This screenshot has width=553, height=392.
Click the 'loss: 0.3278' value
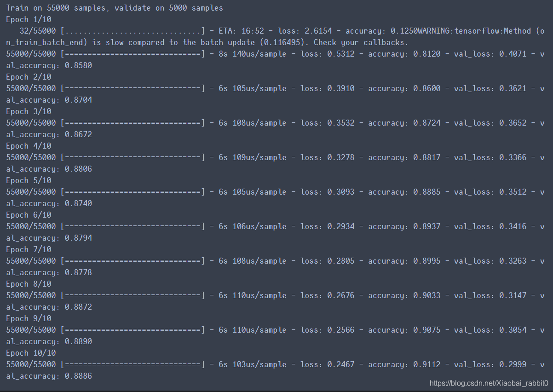pos(328,157)
